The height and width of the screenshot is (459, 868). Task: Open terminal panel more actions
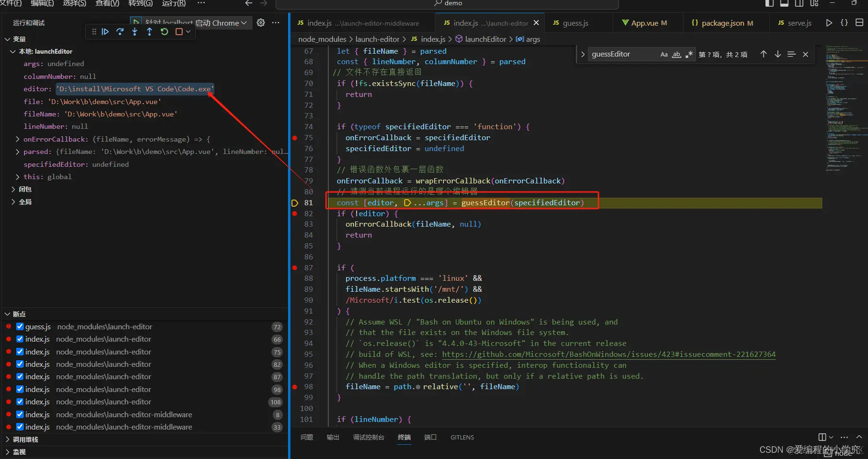844,437
